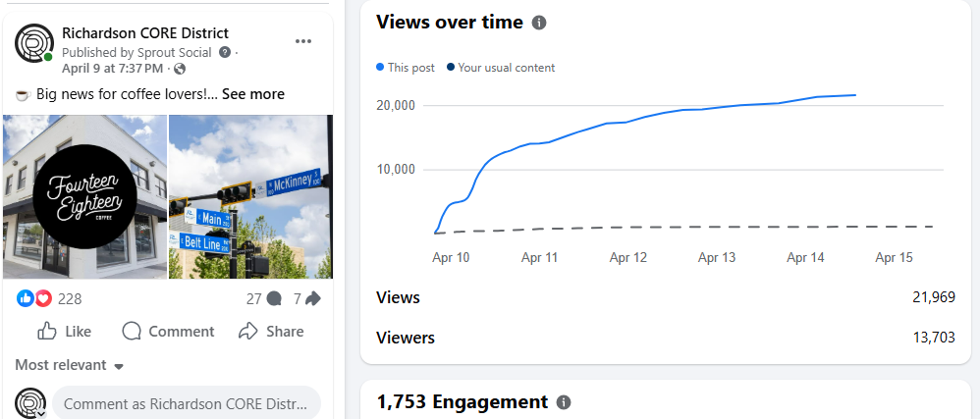
Task: Click the Published by Sprout Social text
Action: click(x=136, y=52)
